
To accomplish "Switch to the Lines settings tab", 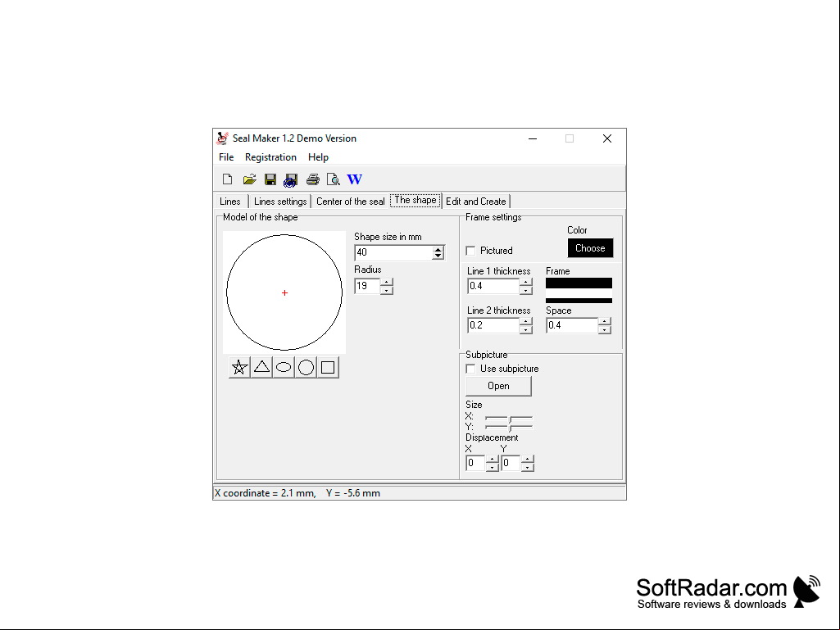I will coord(280,202).
